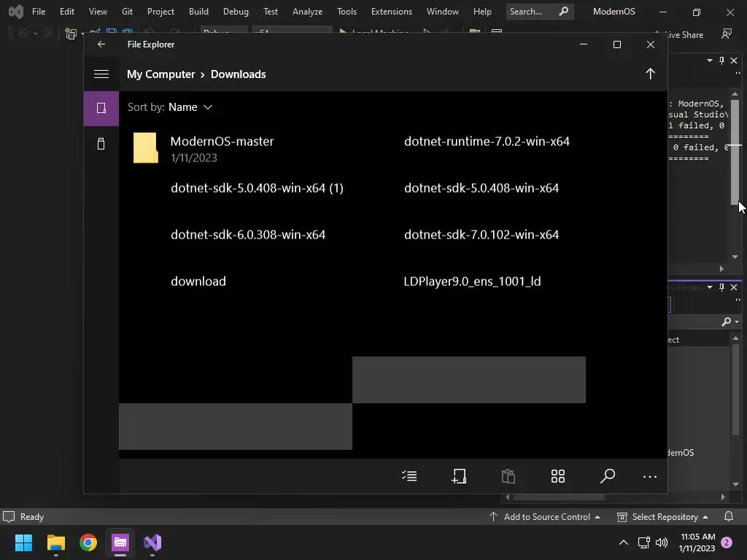Expand Select Repository menu
Image resolution: width=747 pixels, height=560 pixels.
tap(662, 517)
